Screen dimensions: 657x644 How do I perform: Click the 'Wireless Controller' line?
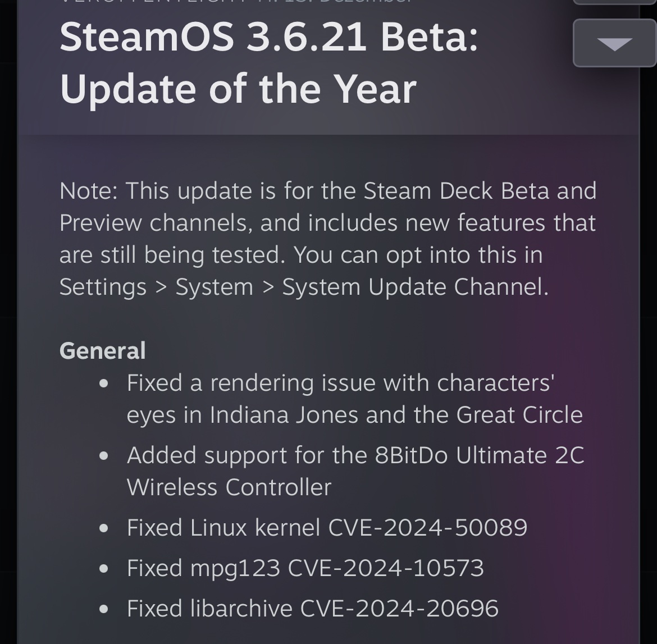tap(229, 487)
